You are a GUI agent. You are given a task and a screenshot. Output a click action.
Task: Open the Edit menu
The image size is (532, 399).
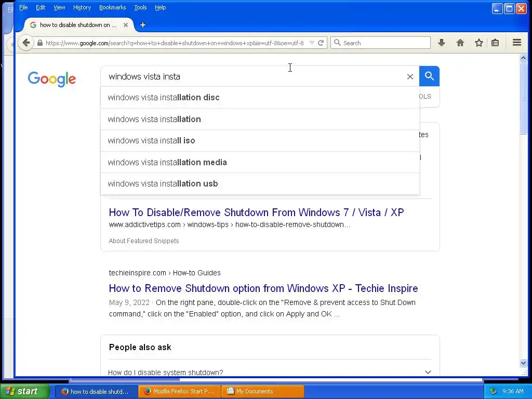click(x=41, y=7)
